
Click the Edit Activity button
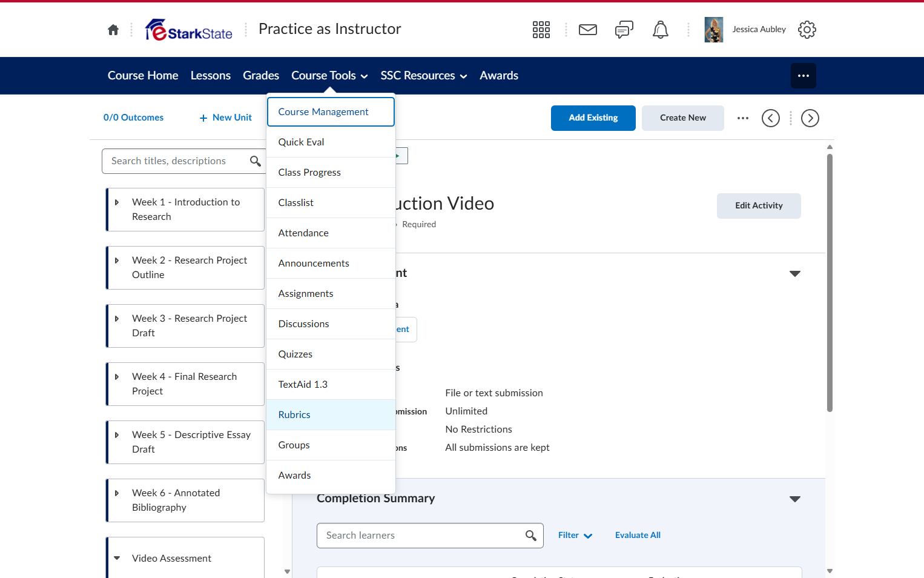click(x=759, y=206)
